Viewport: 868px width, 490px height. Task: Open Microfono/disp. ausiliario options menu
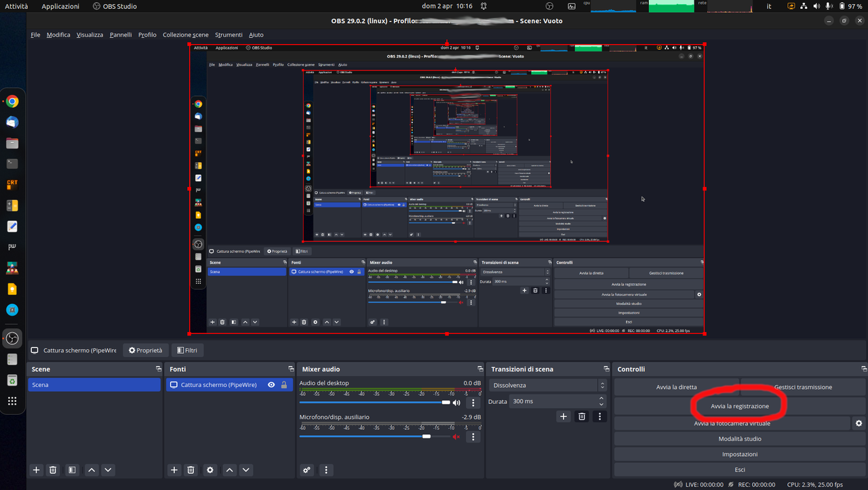(x=473, y=436)
